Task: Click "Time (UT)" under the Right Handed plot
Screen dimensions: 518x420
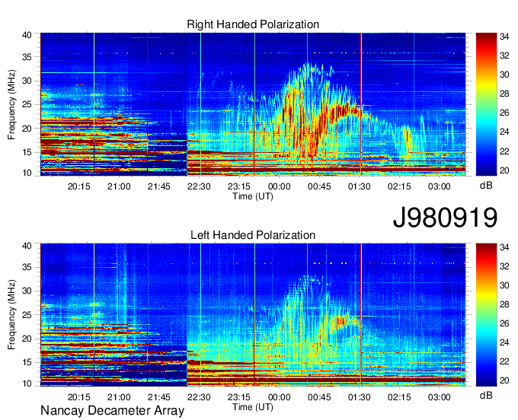Action: pos(253,196)
